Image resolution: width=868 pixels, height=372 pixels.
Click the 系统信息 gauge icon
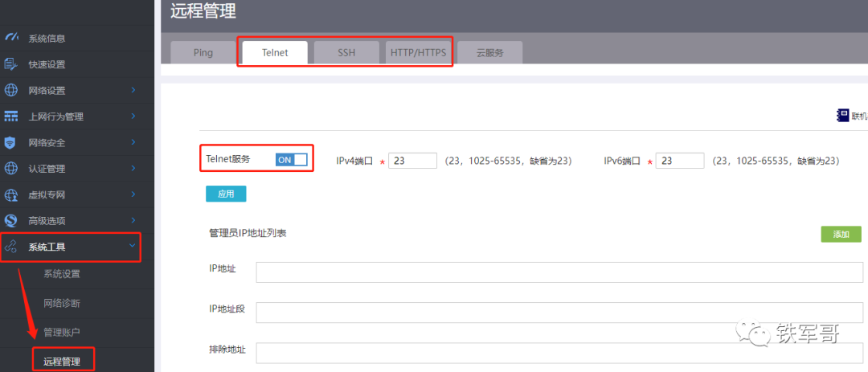point(11,38)
